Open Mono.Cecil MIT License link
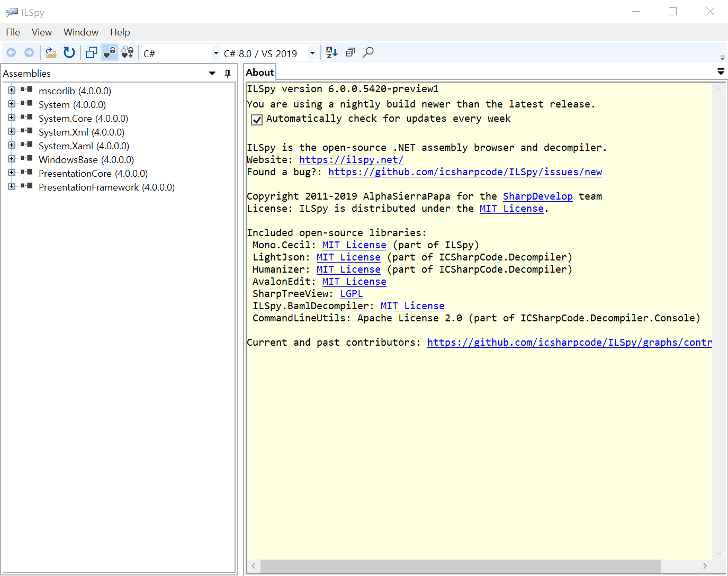Screen dimensions: 728x576 (354, 245)
